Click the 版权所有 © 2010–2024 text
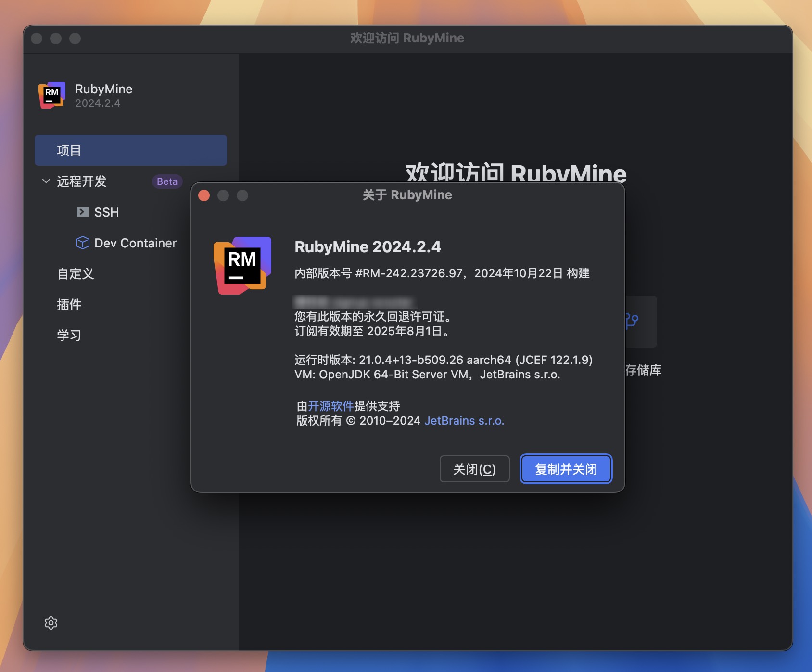The height and width of the screenshot is (672, 812). (x=358, y=421)
